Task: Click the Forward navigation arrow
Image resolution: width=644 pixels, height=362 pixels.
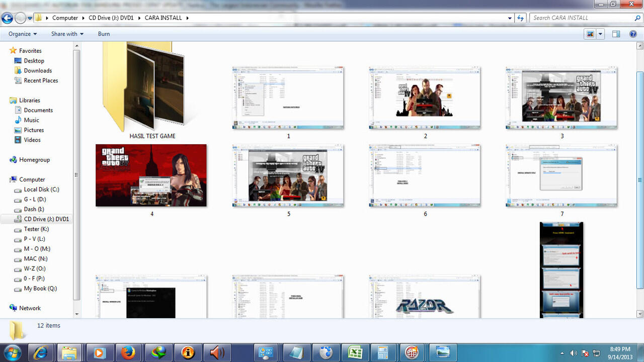Action: pos(20,18)
